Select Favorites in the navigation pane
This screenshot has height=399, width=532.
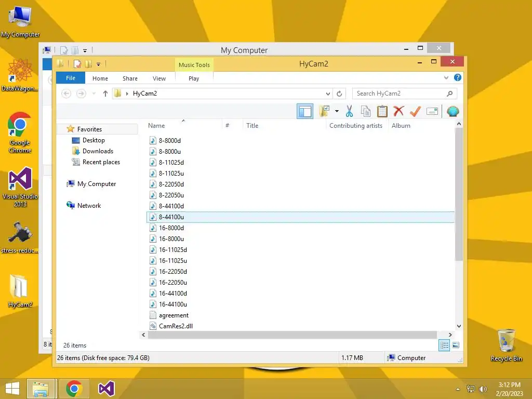click(x=89, y=129)
